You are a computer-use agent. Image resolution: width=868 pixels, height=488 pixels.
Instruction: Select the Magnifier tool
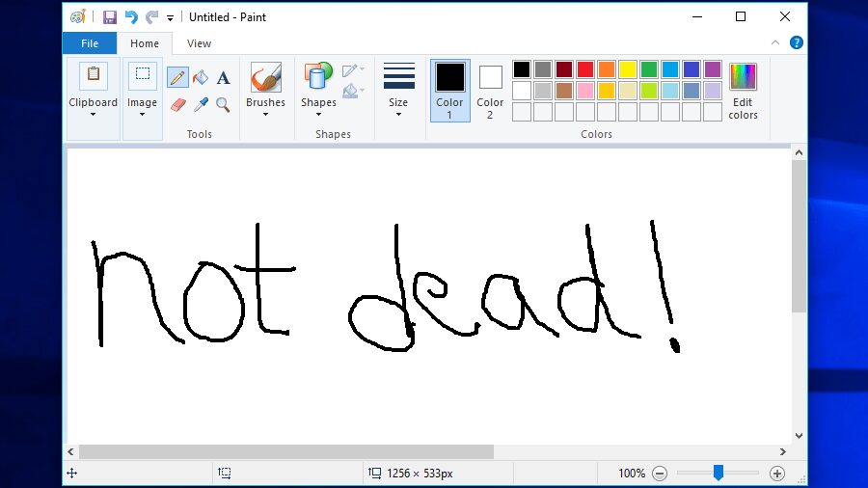[x=223, y=104]
